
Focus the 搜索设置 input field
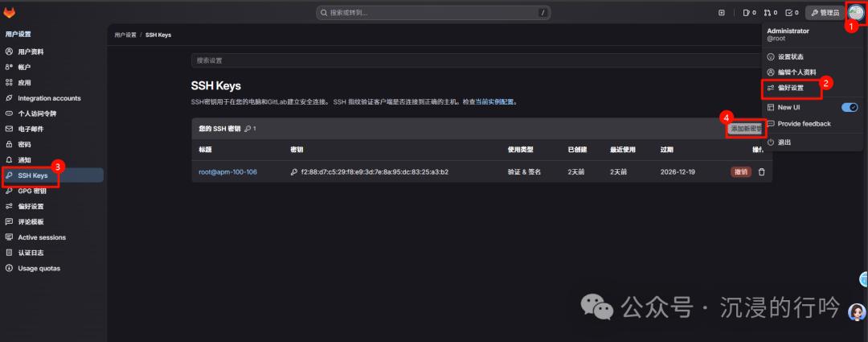click(x=477, y=60)
